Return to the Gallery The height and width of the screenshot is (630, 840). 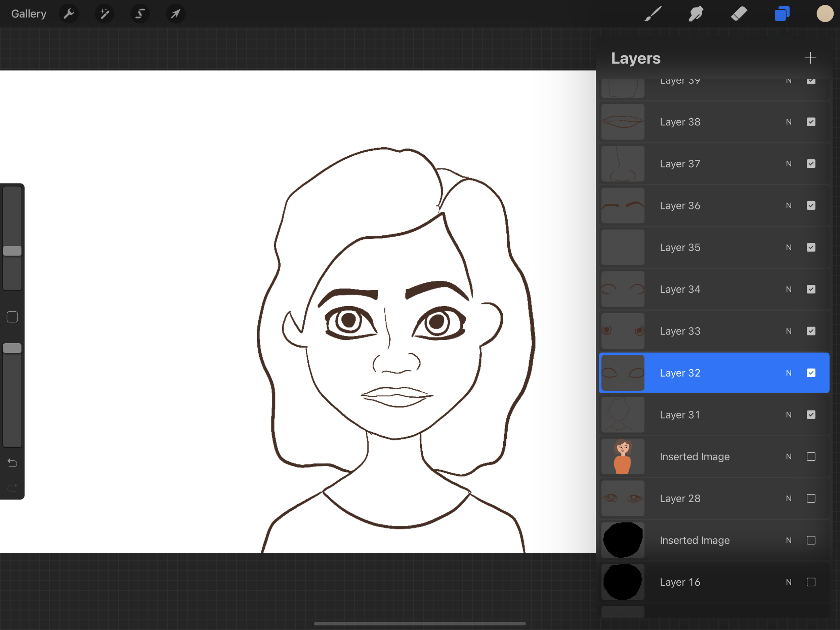point(29,14)
